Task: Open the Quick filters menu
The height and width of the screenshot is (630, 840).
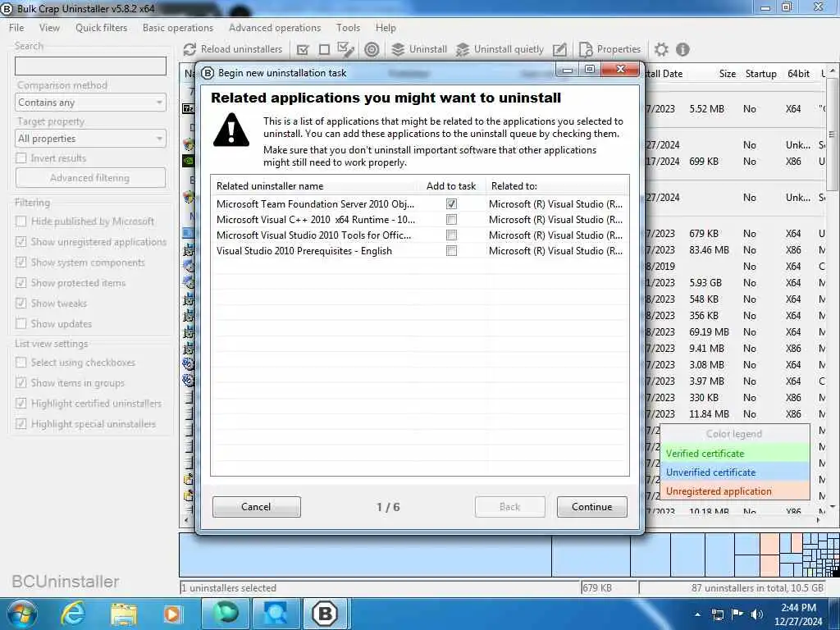Action: click(x=101, y=28)
